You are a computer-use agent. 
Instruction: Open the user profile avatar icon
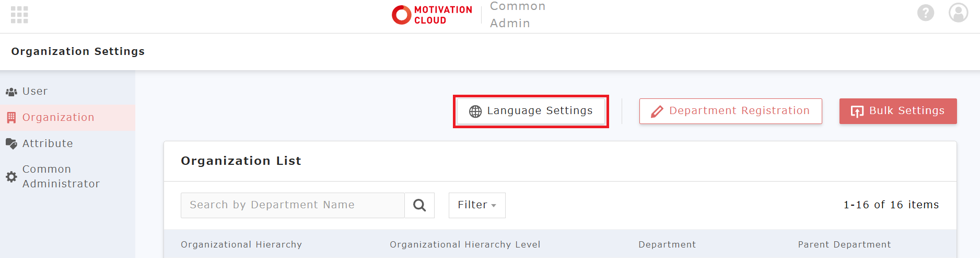958,13
